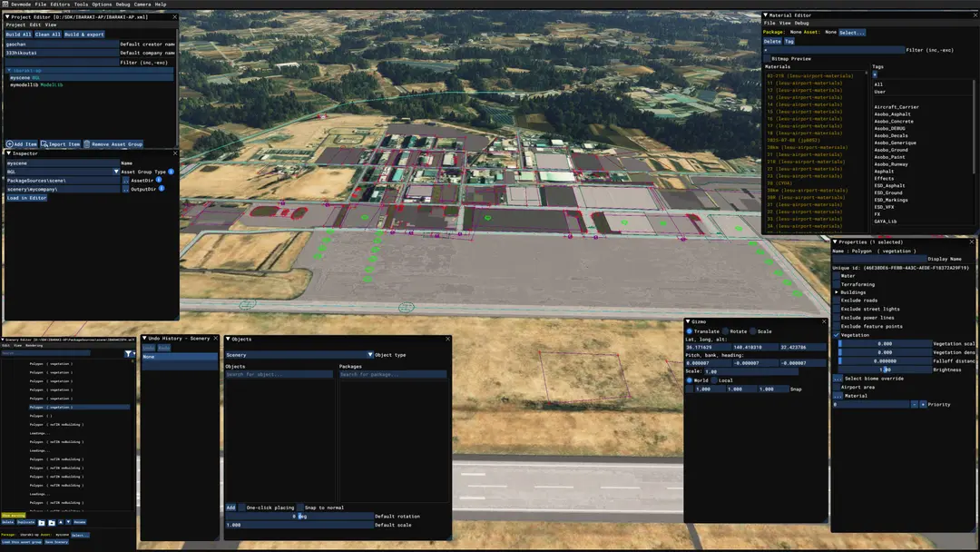The height and width of the screenshot is (552, 980).
Task: Expand the Buildings section in Properties
Action: point(837,292)
